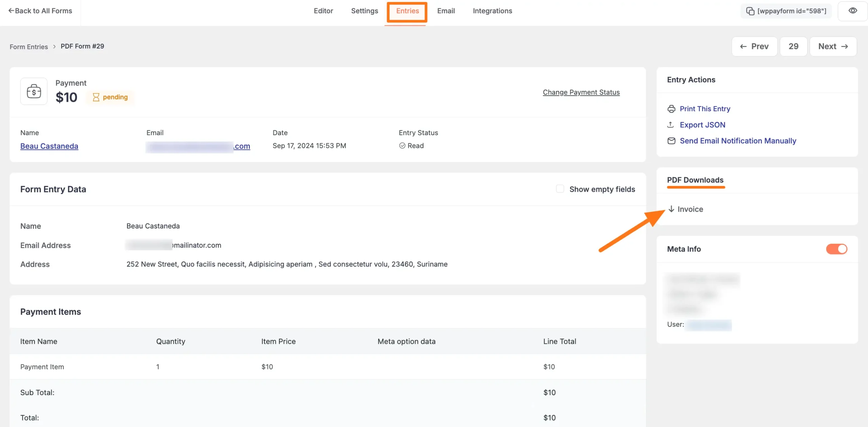Enable the Show empty fields checkbox
The image size is (868, 427).
(x=560, y=189)
